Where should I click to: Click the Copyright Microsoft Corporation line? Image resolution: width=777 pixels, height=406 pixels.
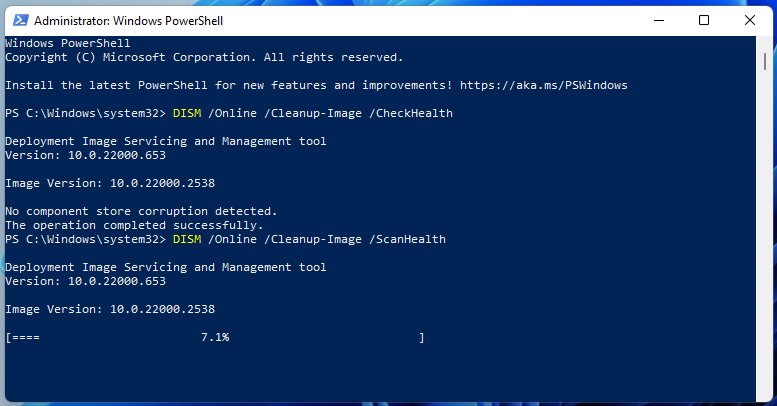pyautogui.click(x=204, y=57)
